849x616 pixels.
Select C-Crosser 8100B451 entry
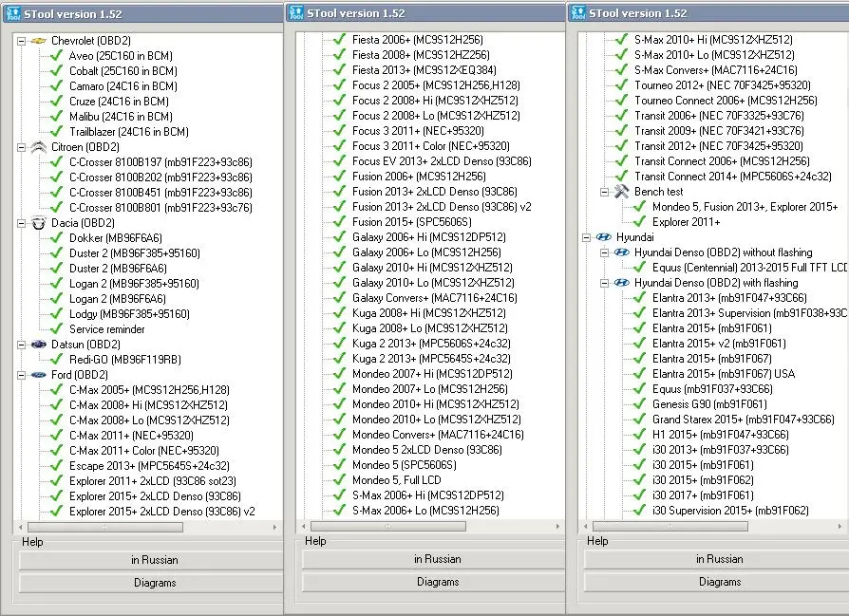pyautogui.click(x=160, y=192)
